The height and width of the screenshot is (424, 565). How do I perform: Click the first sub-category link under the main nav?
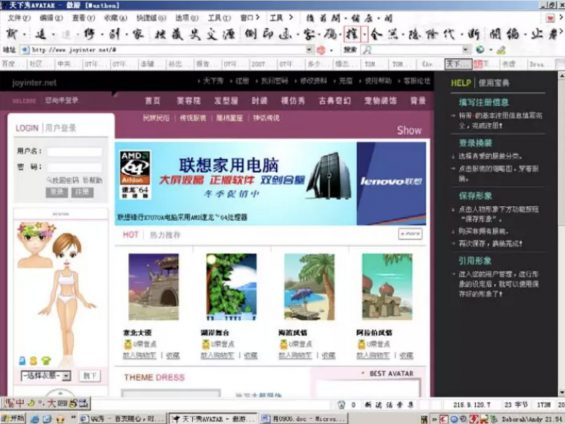[x=156, y=118]
